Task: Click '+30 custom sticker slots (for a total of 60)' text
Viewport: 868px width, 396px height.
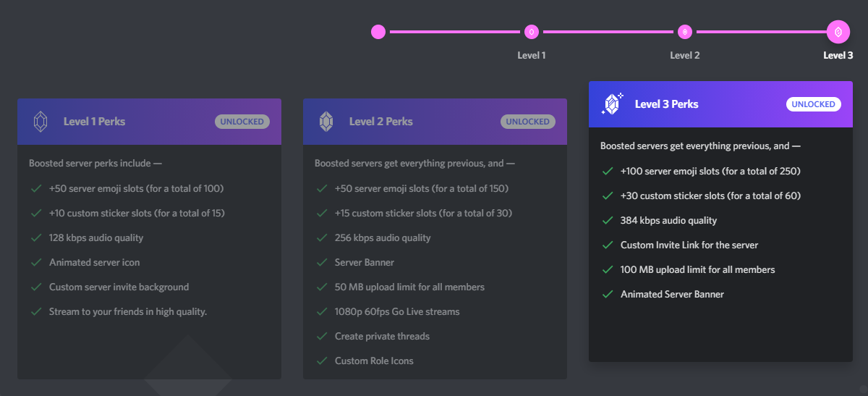Action: [x=710, y=195]
